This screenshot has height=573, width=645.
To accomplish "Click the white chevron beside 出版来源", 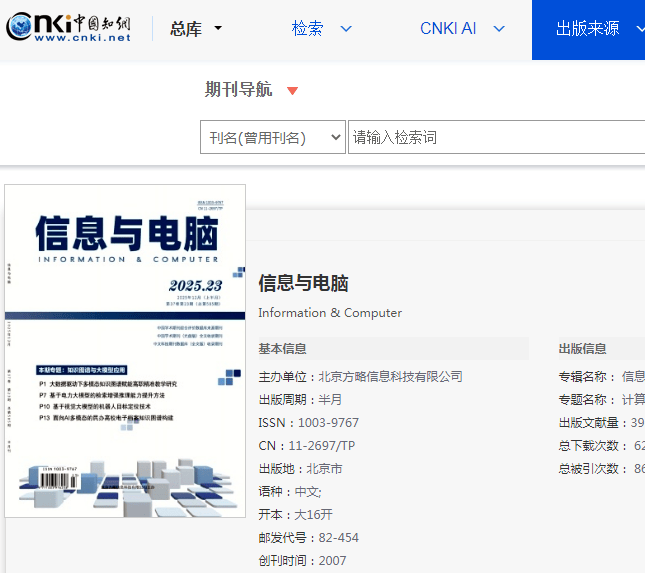I will tap(640, 29).
